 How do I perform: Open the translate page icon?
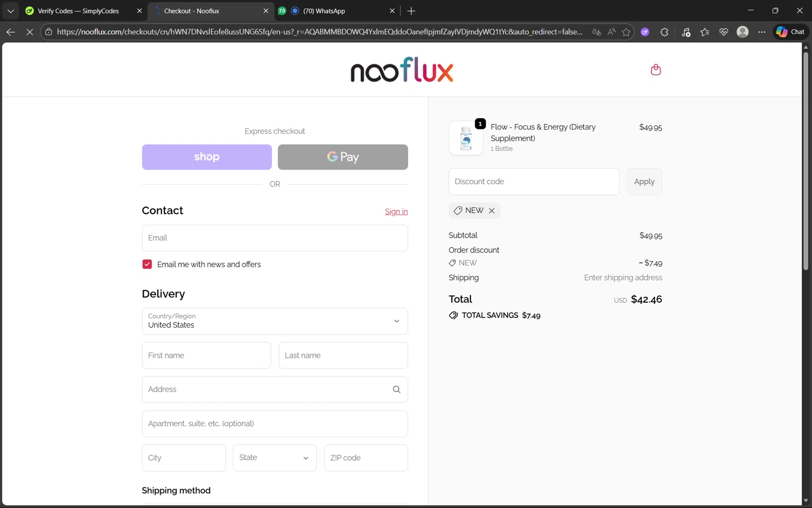597,32
